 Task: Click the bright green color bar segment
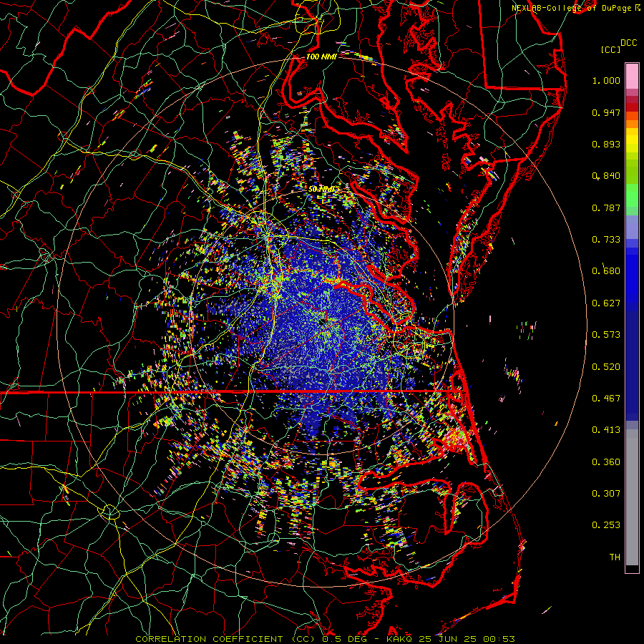tap(632, 195)
